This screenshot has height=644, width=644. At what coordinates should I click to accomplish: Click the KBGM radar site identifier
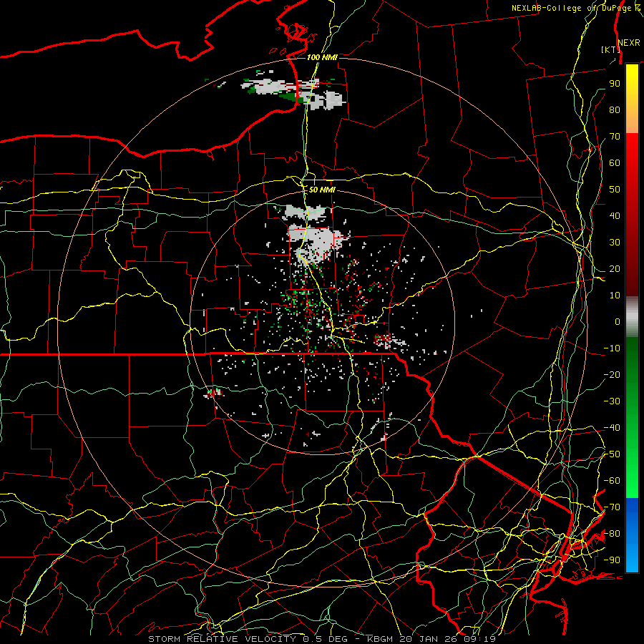point(381,639)
